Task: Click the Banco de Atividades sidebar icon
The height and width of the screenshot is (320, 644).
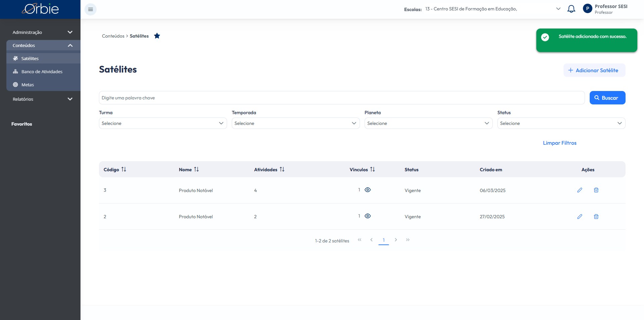Action: 15,72
